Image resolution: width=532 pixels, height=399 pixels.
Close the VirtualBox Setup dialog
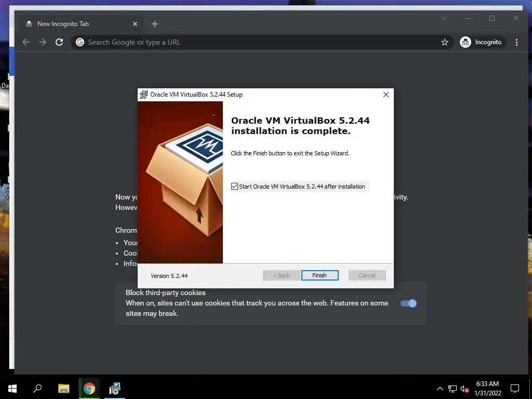click(x=386, y=95)
